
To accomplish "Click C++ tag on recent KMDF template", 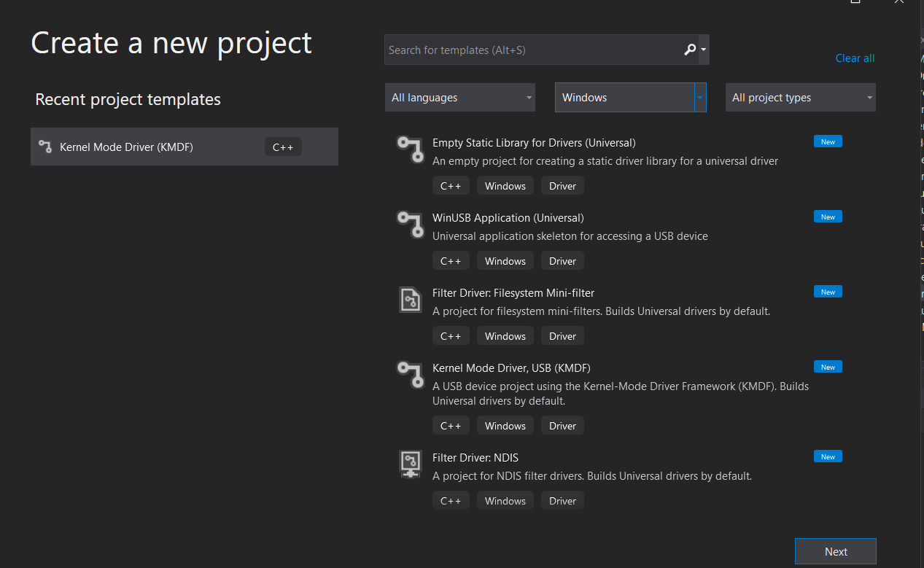I will pyautogui.click(x=283, y=147).
